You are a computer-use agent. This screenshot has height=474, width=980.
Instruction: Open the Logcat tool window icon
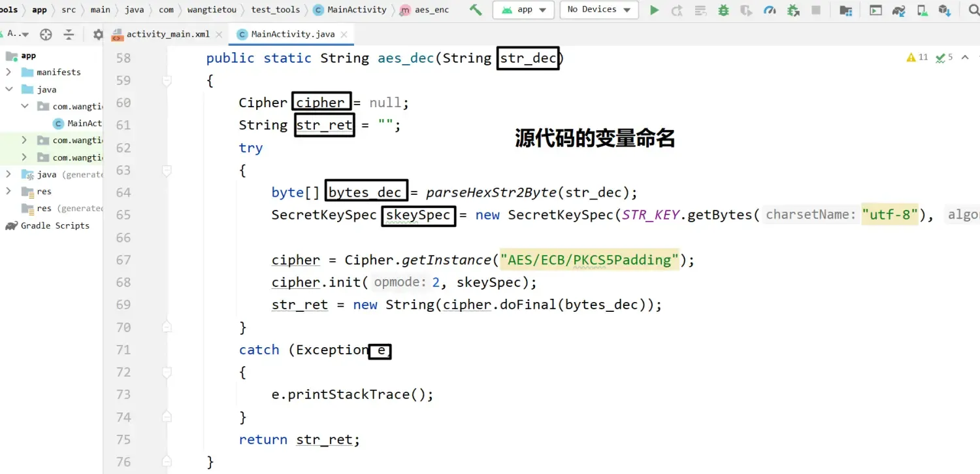(875, 10)
